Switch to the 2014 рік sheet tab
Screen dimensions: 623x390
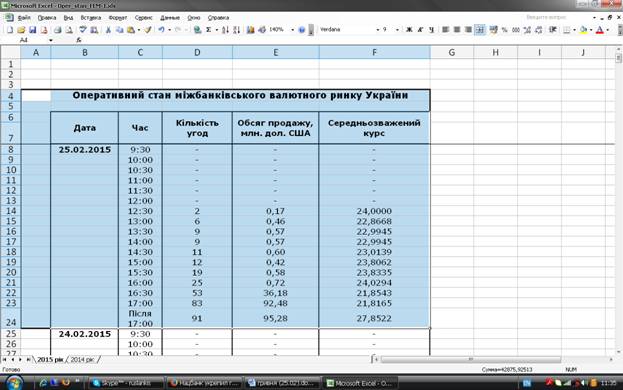coord(82,359)
